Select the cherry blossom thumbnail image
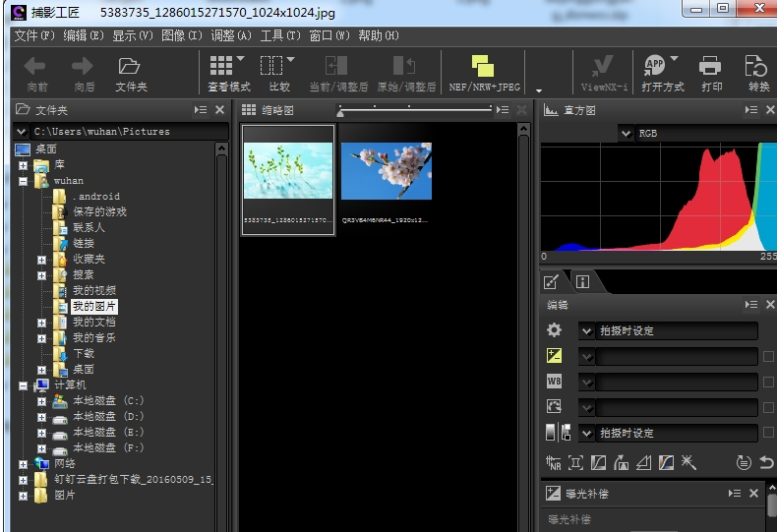The image size is (777, 532). [x=386, y=172]
